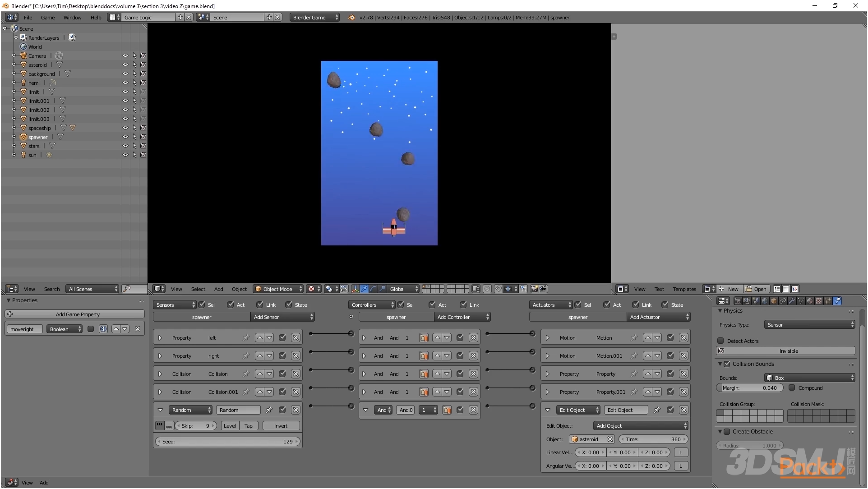Open the Blender Game engine dropdown

coord(314,18)
